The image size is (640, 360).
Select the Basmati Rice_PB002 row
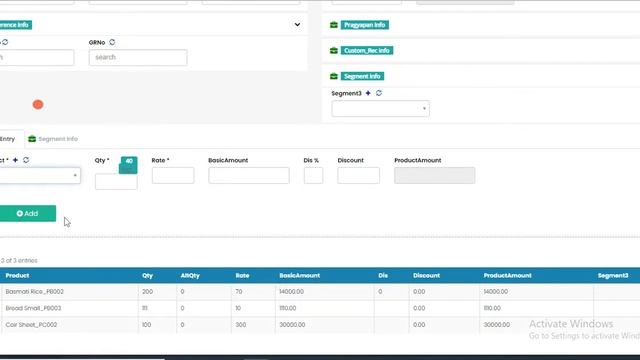(x=320, y=292)
